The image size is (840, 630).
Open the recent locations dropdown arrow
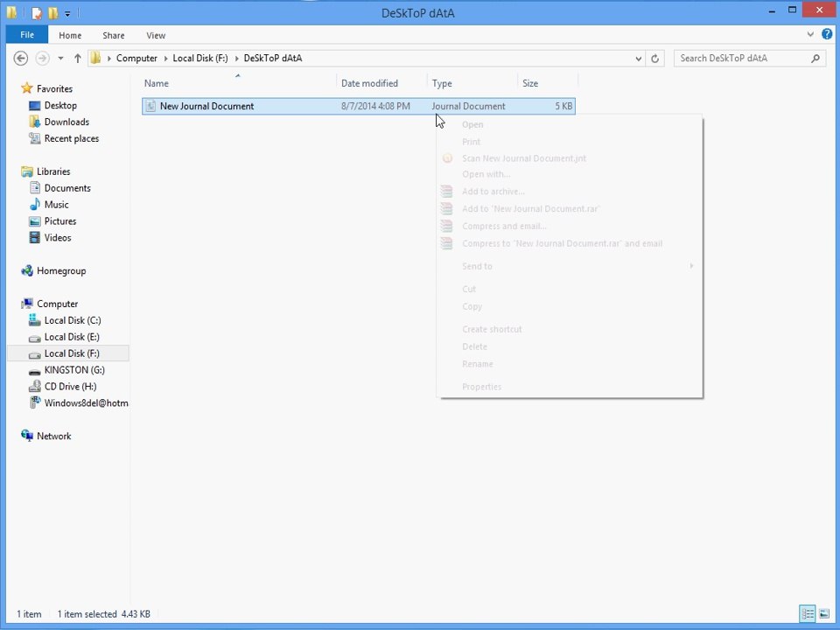pyautogui.click(x=60, y=59)
